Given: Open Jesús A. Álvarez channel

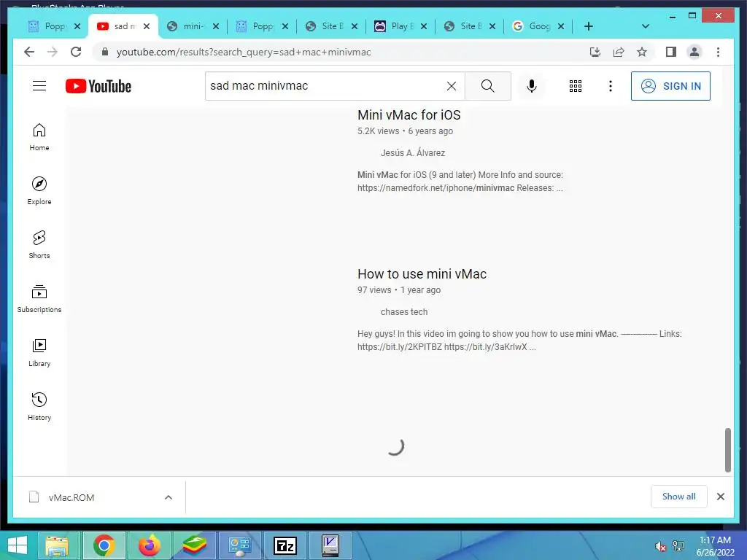Looking at the screenshot, I should pos(413,153).
